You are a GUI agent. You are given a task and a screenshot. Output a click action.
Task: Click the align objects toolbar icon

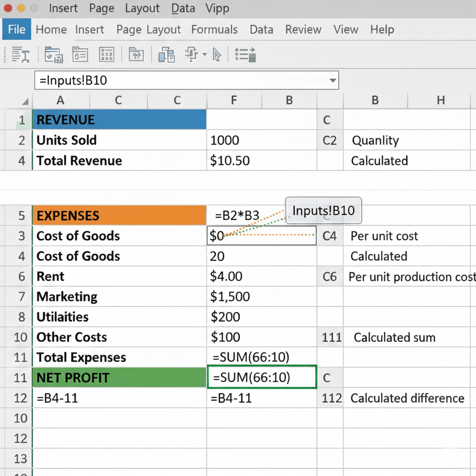click(x=192, y=54)
